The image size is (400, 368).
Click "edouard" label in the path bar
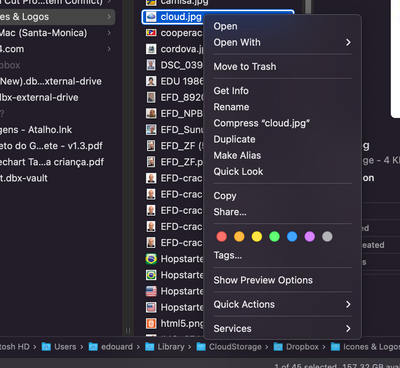[x=117, y=347]
